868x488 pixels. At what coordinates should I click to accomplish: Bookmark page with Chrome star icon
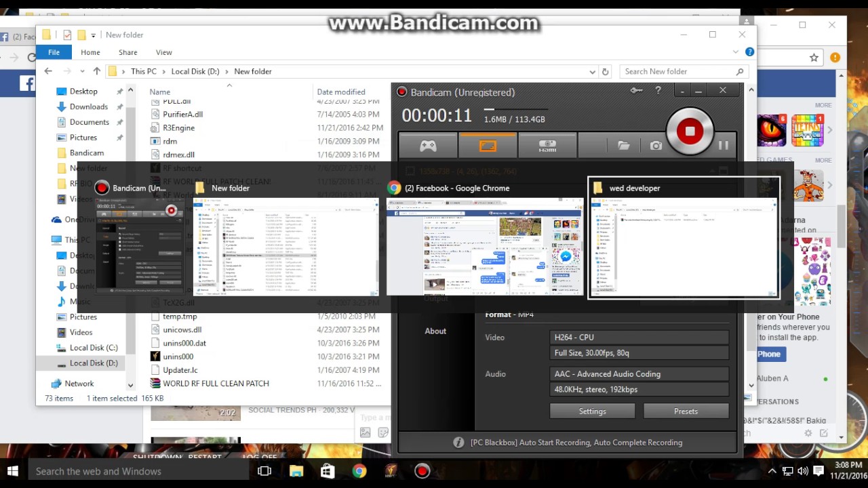point(814,58)
